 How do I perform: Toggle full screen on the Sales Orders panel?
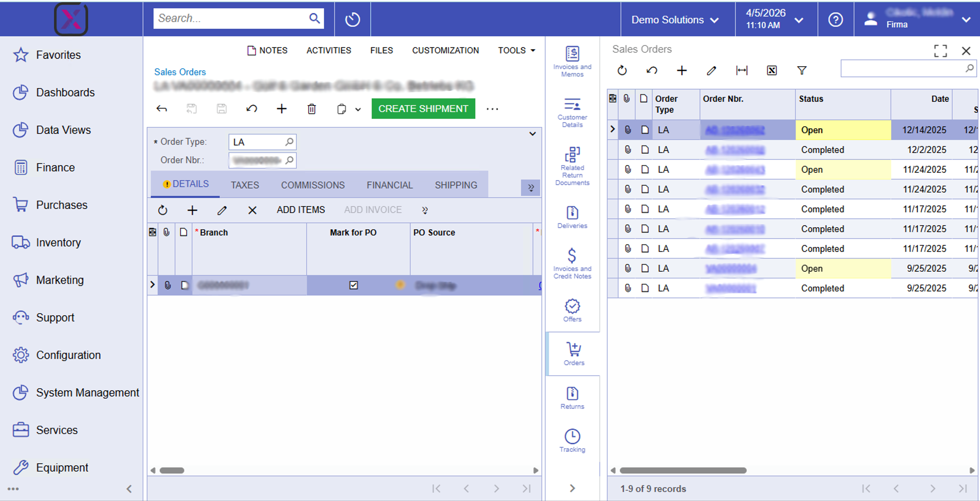[x=941, y=51]
